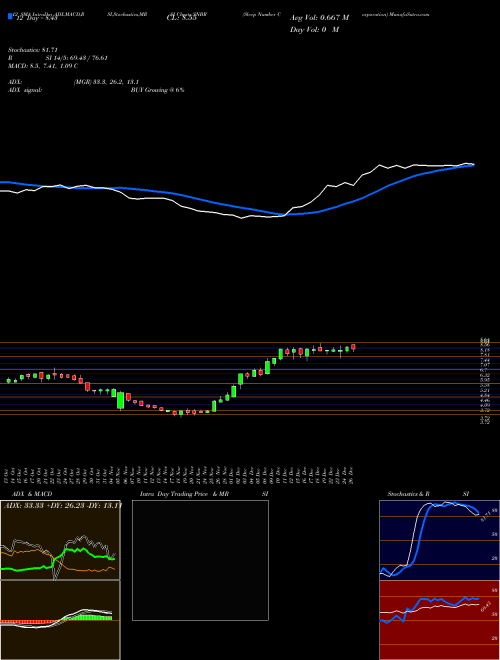This screenshot has width=500, height=660.
Task: Select the 'ADX: 33.33 +DY: 26.23 -DY: 13.11' readout
Action: (63, 505)
